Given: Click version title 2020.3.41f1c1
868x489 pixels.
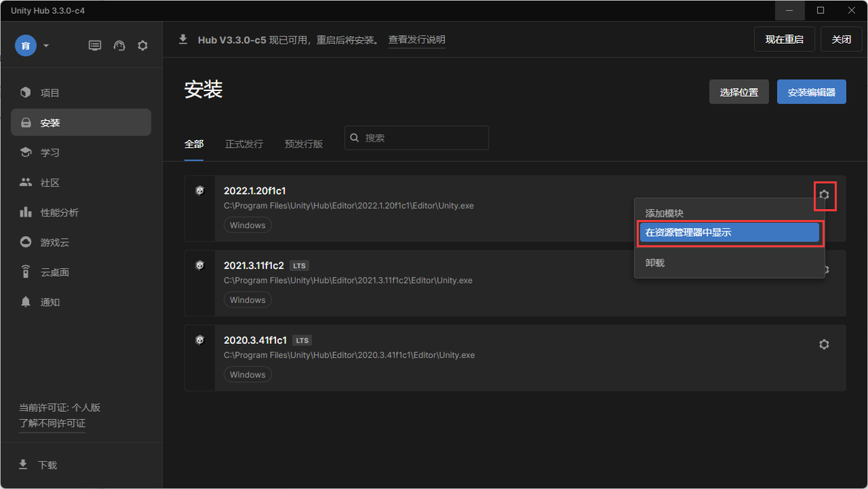Looking at the screenshot, I should [x=255, y=340].
